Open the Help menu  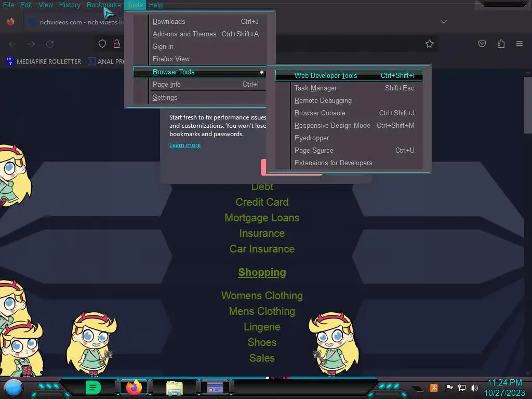(156, 5)
